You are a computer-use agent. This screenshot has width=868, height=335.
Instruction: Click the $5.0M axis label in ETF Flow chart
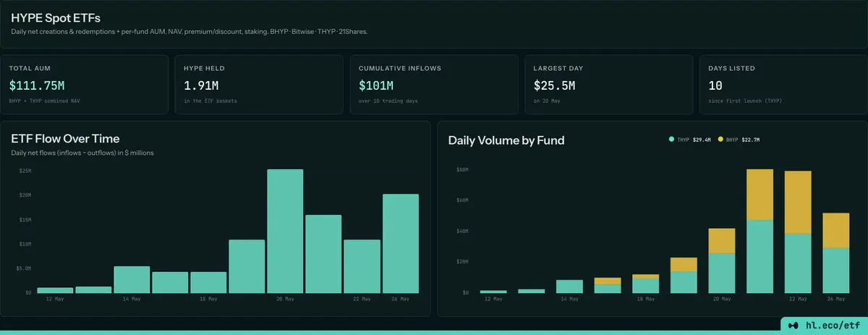tap(23, 268)
